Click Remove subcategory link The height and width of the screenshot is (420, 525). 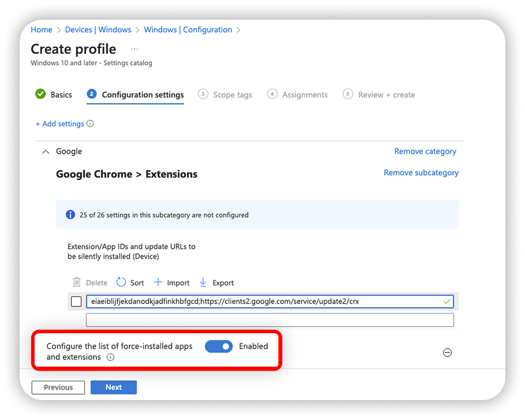coord(421,173)
